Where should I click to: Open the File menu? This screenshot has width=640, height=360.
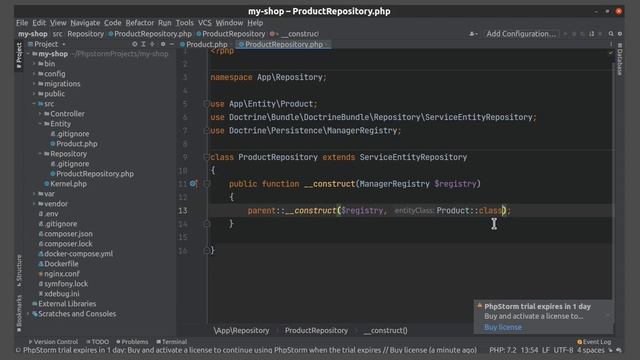22,23
